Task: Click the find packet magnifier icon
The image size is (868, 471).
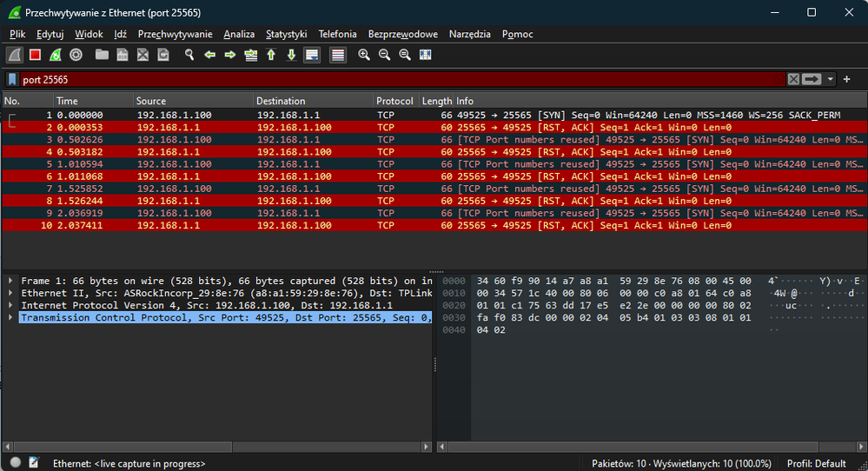Action: (189, 55)
